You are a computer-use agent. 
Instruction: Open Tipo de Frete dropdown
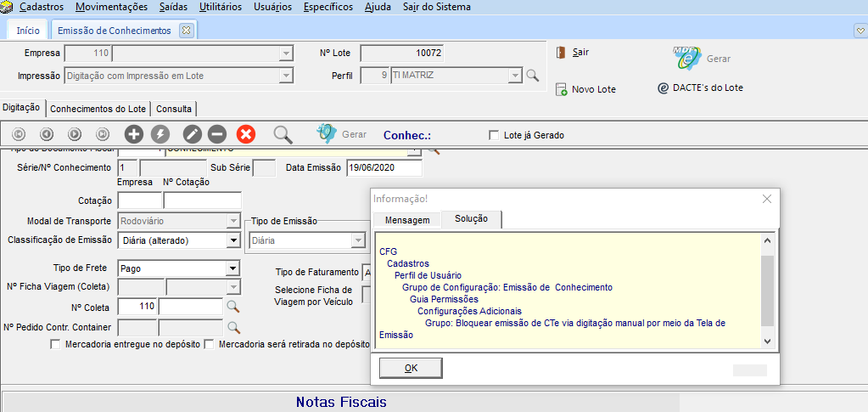[233, 268]
